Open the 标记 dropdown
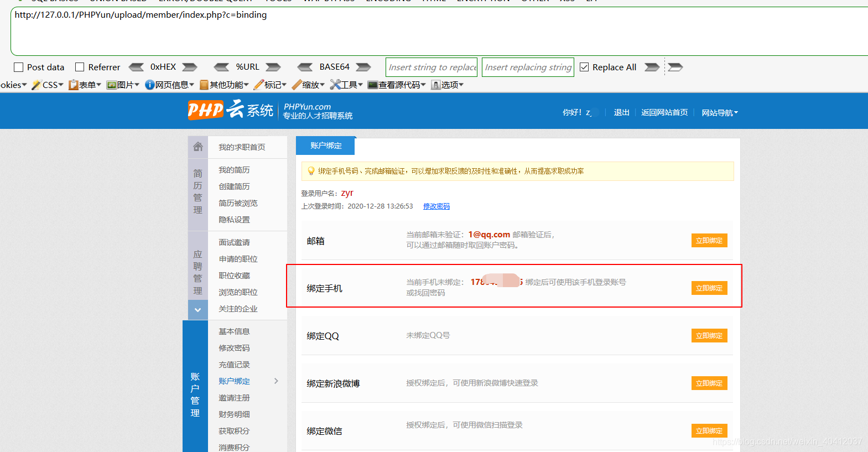This screenshot has width=868, height=452. (x=270, y=85)
